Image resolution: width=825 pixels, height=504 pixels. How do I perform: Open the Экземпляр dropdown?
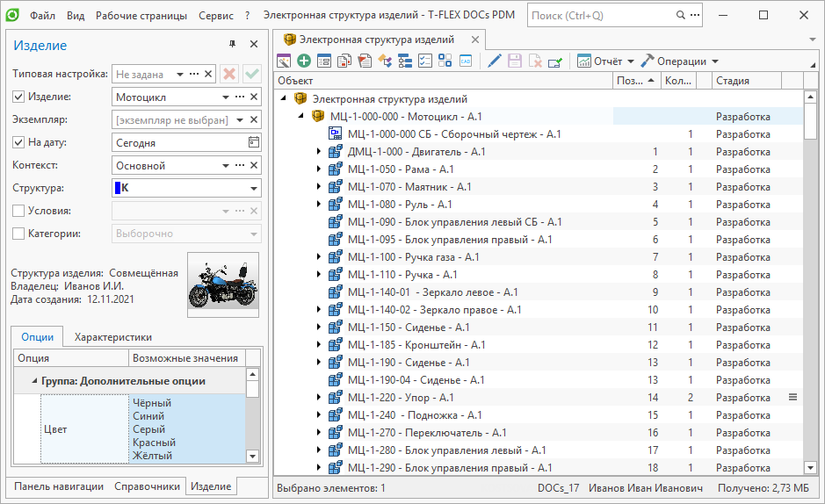240,119
